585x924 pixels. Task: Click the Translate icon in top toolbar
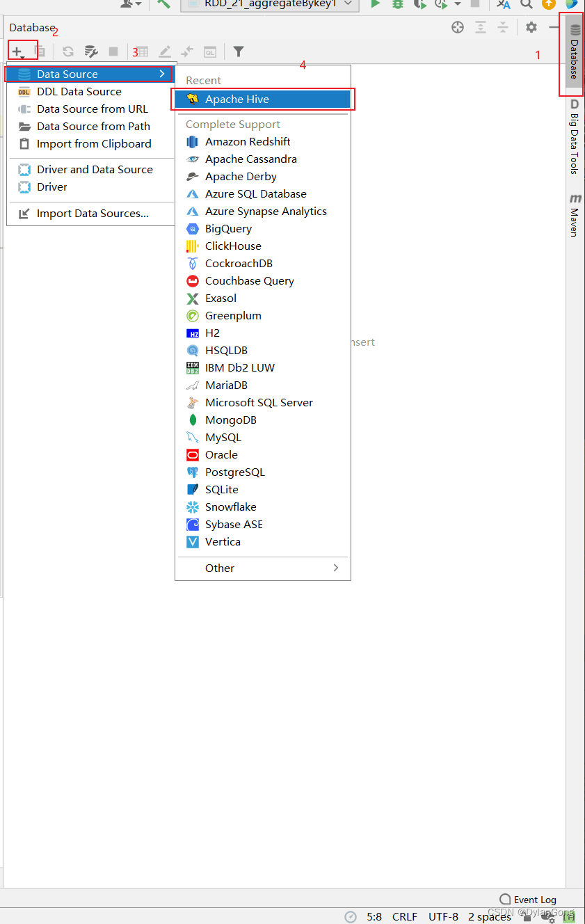pos(504,3)
